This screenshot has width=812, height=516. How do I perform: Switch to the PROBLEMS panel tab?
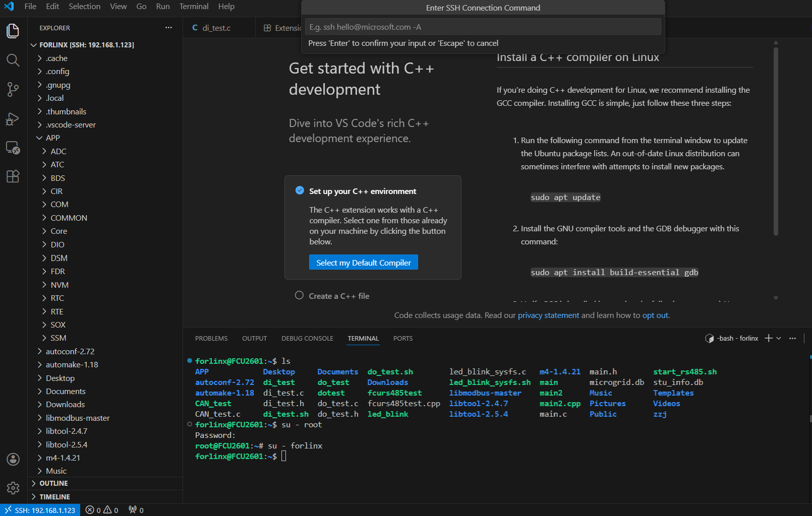click(x=211, y=338)
